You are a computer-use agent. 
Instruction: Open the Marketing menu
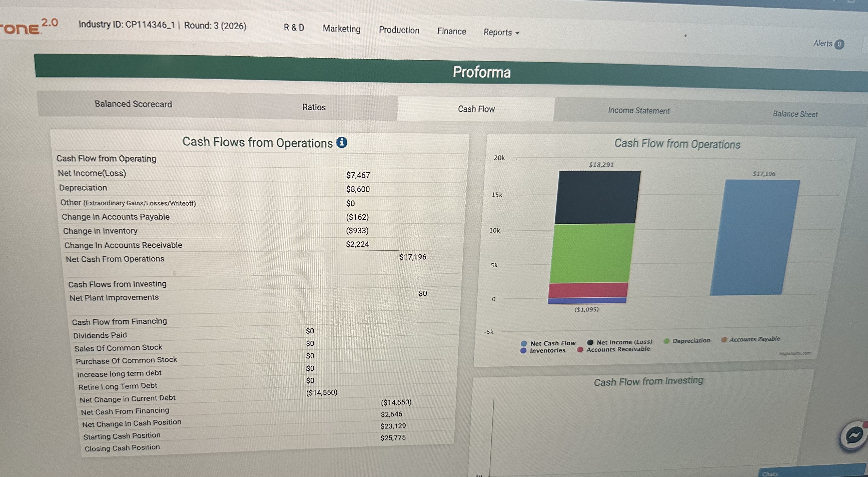tap(341, 29)
